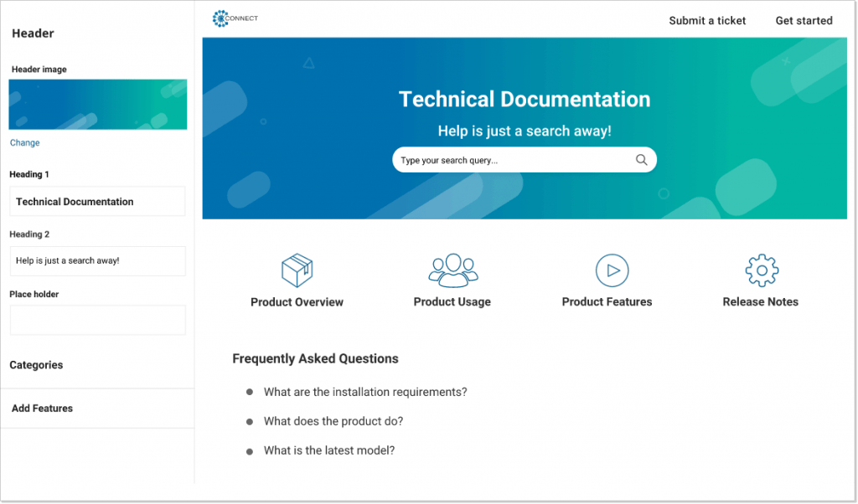Open Release Notes using the gear icon

(x=760, y=270)
